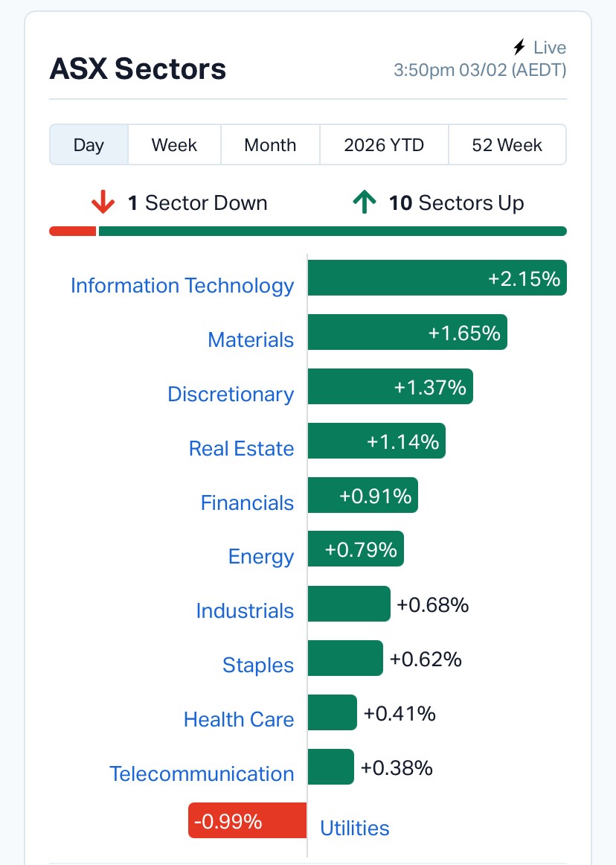Click the Discretionary sector link
This screenshot has width=616, height=865.
231,395
